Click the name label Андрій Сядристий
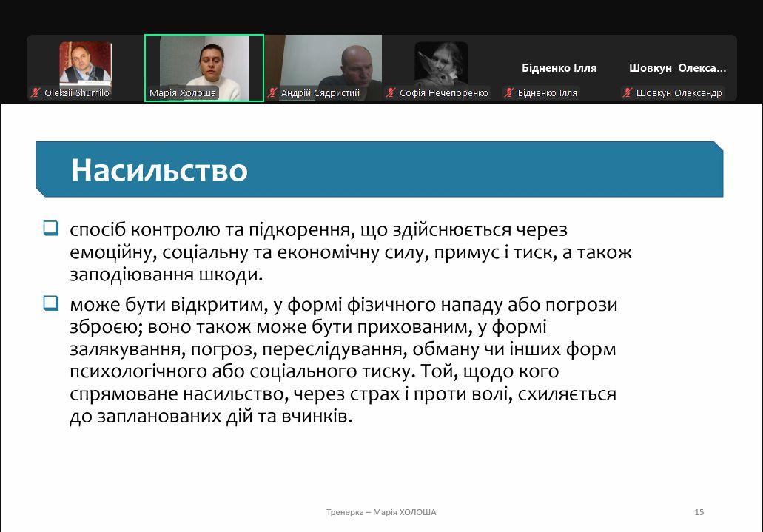The height and width of the screenshot is (532, 763). pyautogui.click(x=320, y=93)
